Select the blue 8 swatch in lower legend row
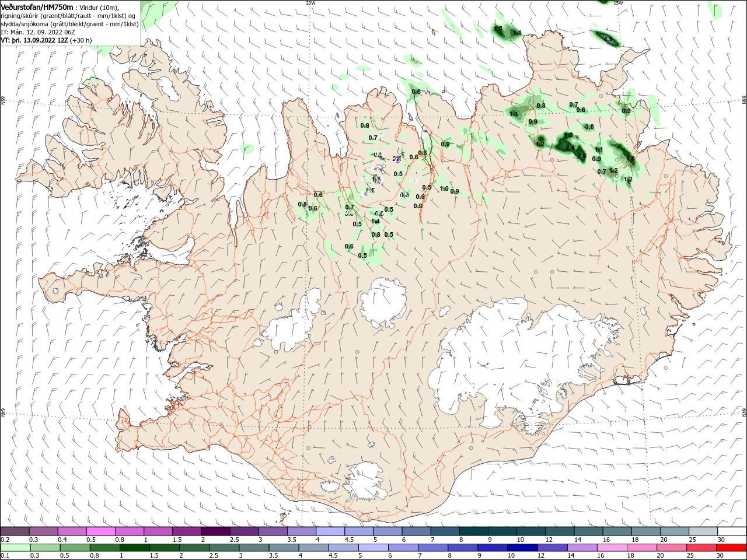 463,548
